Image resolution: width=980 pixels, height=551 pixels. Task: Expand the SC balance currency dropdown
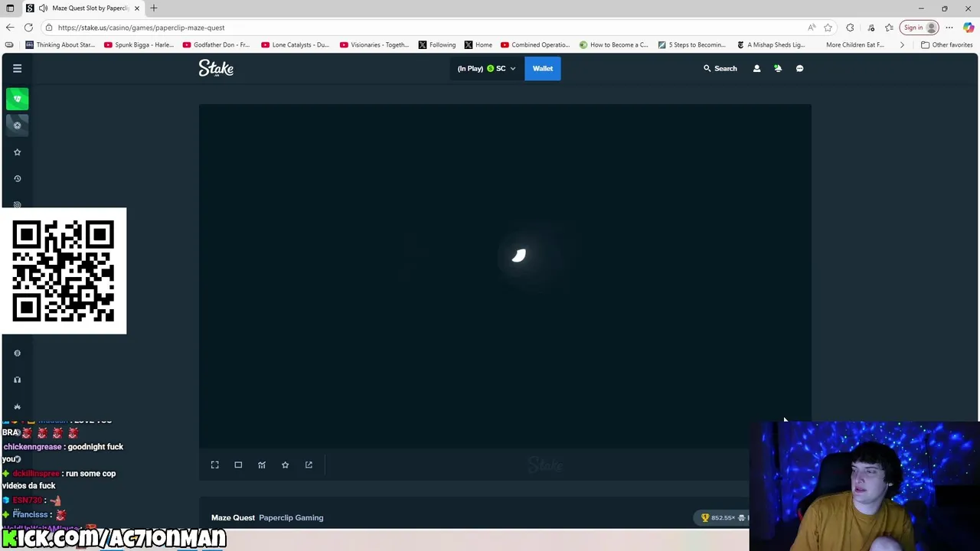486,68
